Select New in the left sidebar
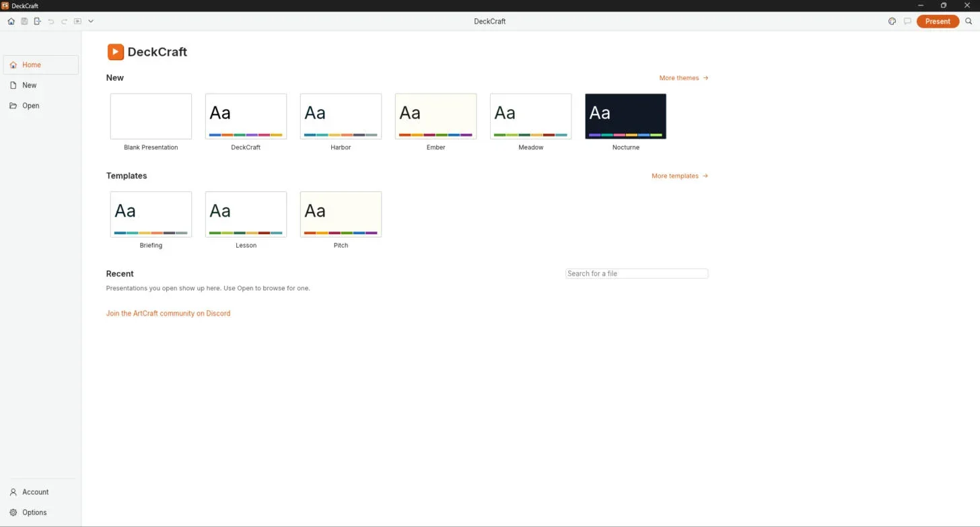This screenshot has height=527, width=980. pos(41,85)
